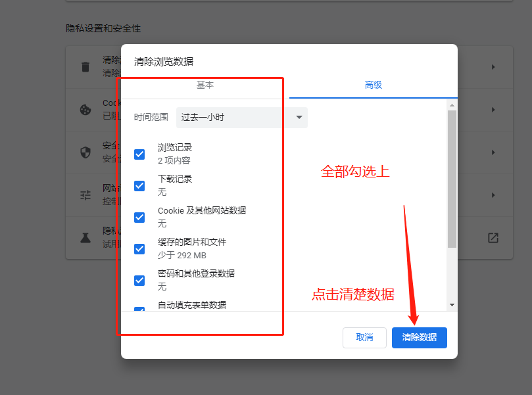
Task: Expand the Cookie settings row arrow
Action: pos(493,110)
